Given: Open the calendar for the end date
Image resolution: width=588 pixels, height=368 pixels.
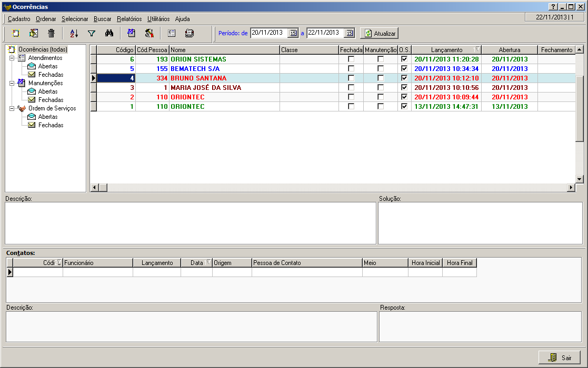Looking at the screenshot, I should (x=350, y=33).
